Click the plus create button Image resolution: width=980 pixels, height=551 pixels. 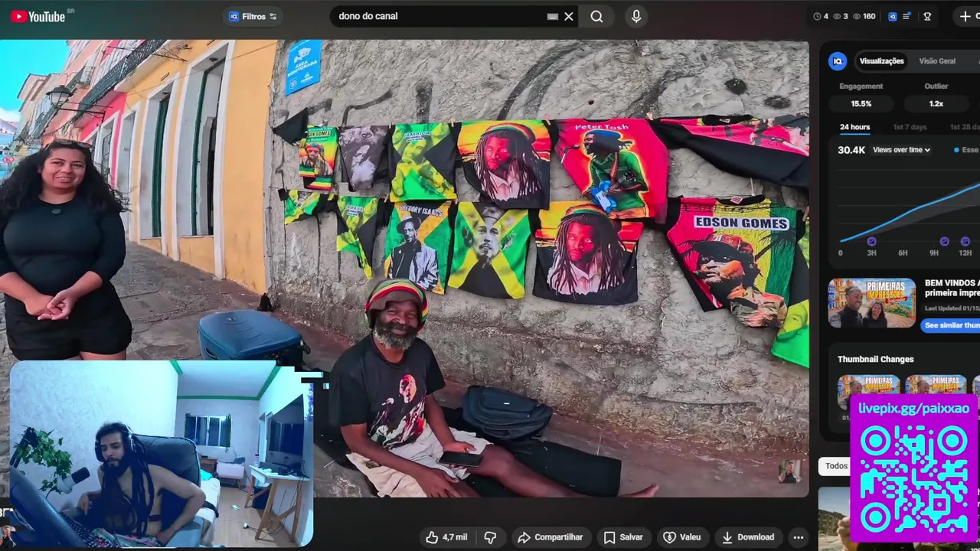pyautogui.click(x=965, y=16)
